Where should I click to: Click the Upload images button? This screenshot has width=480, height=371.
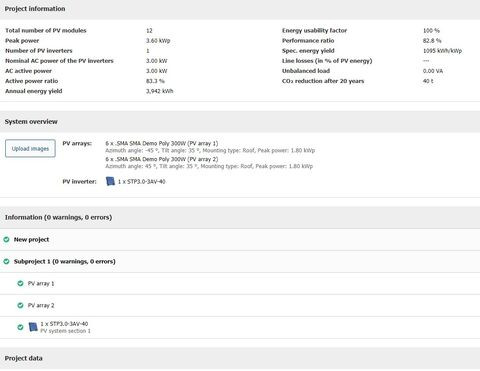click(30, 148)
